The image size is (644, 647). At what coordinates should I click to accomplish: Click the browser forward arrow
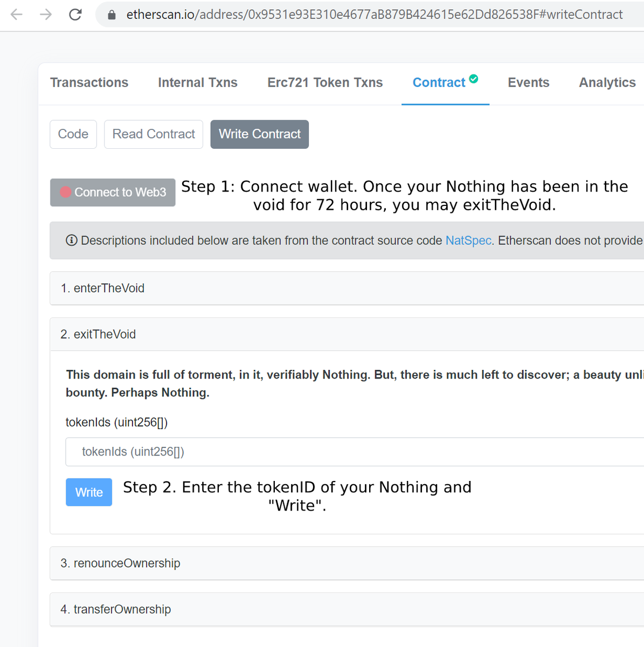pos(46,15)
